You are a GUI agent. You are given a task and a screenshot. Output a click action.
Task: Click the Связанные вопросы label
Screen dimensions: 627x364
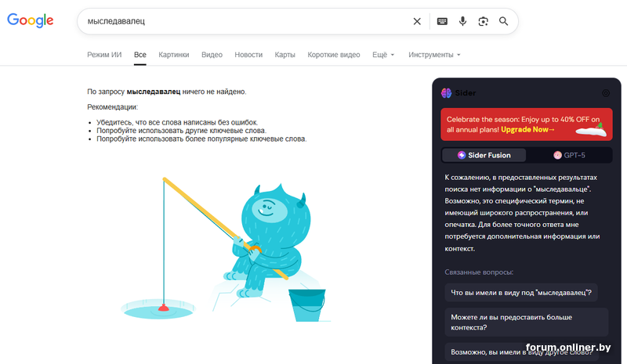tap(479, 272)
